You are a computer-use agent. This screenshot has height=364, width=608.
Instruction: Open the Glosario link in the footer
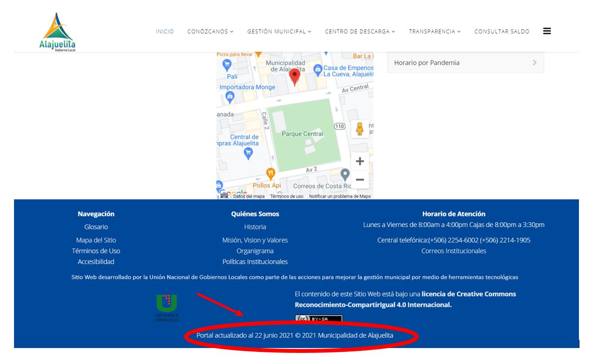pos(96,226)
